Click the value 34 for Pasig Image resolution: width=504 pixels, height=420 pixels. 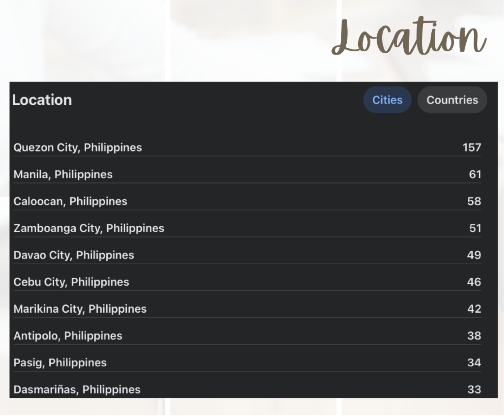(x=474, y=363)
